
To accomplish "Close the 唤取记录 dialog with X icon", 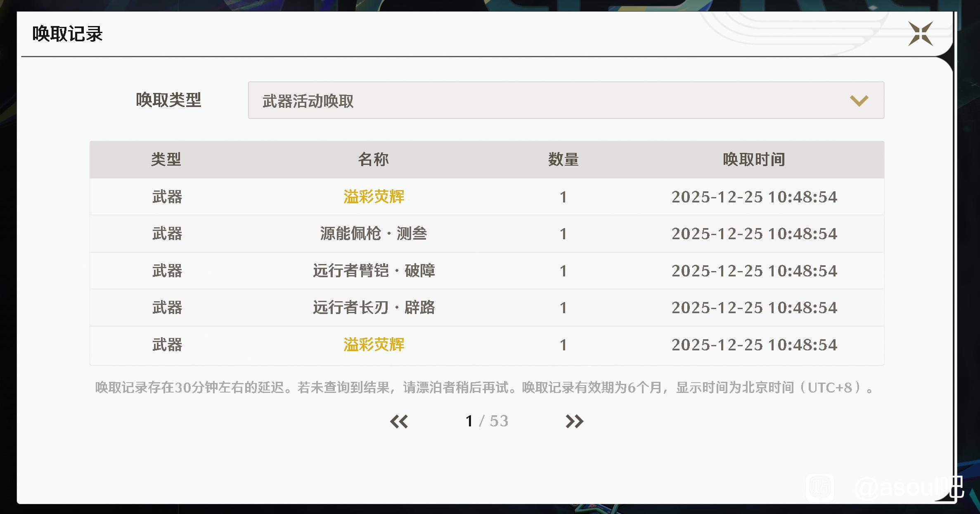I will [x=920, y=34].
